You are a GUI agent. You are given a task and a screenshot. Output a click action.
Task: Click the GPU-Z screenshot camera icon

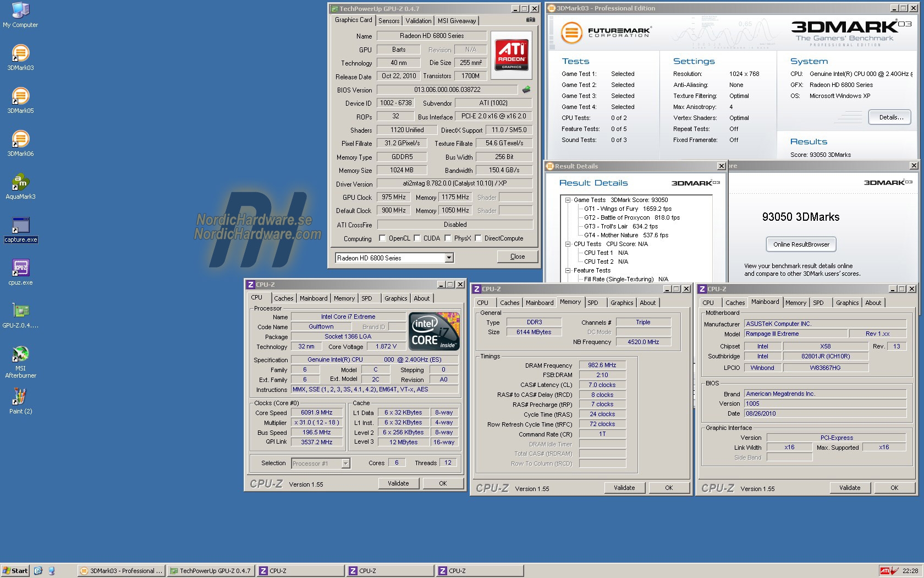point(530,20)
